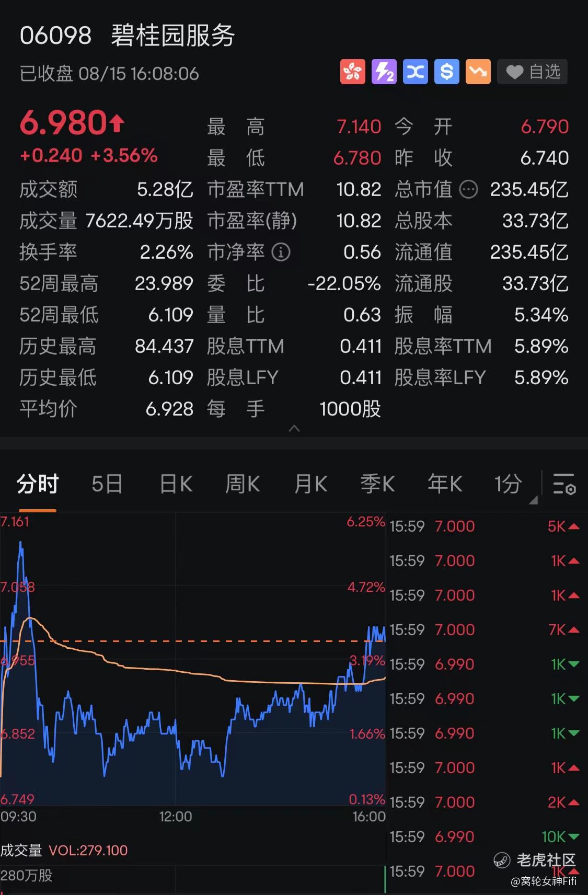Open the chart settings icon
The width and height of the screenshot is (588, 895).
coord(564,484)
